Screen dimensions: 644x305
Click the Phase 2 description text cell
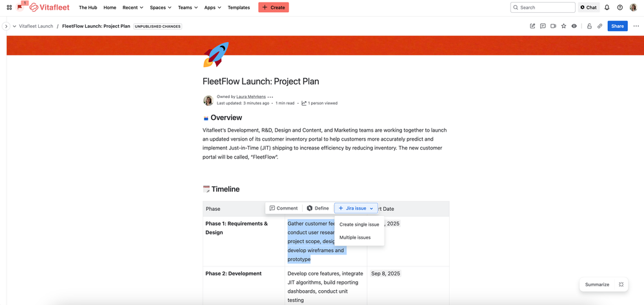[326, 286]
